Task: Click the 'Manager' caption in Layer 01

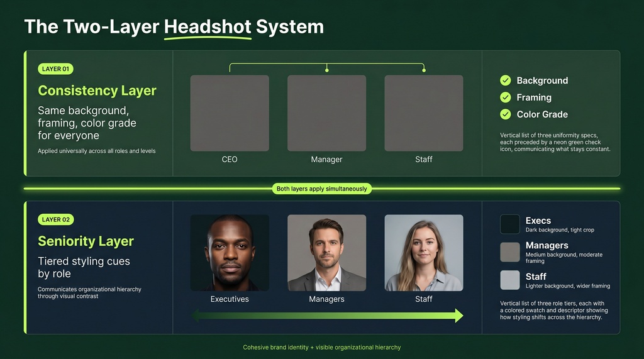Action: (326, 159)
